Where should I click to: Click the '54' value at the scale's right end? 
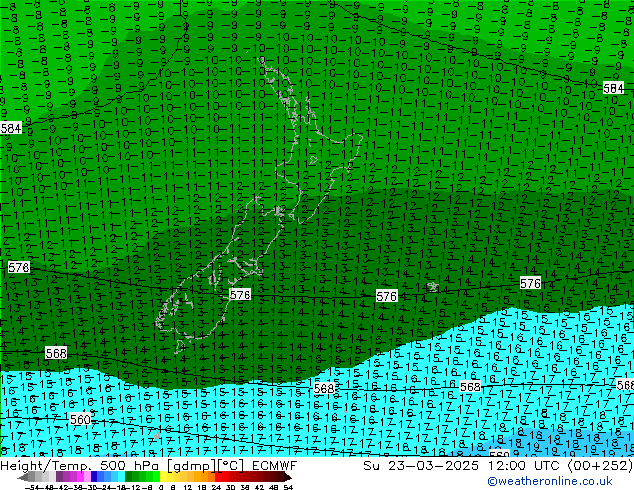[288, 487]
